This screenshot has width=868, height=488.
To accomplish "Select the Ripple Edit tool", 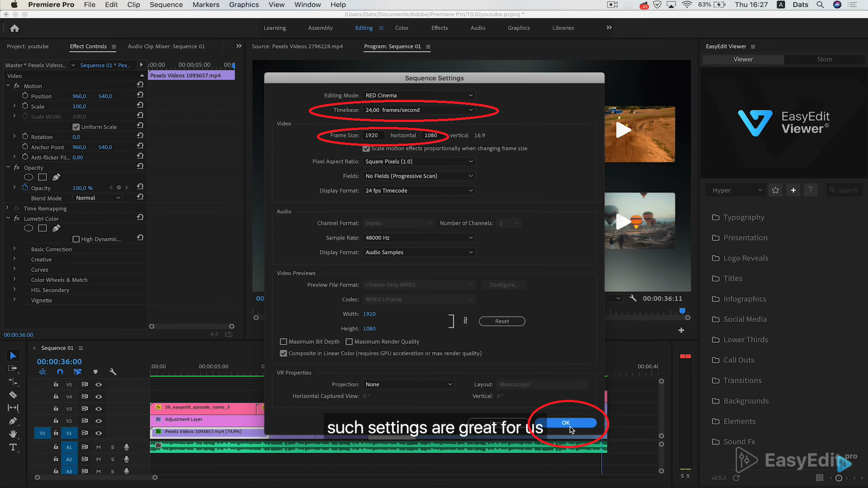I will [13, 382].
